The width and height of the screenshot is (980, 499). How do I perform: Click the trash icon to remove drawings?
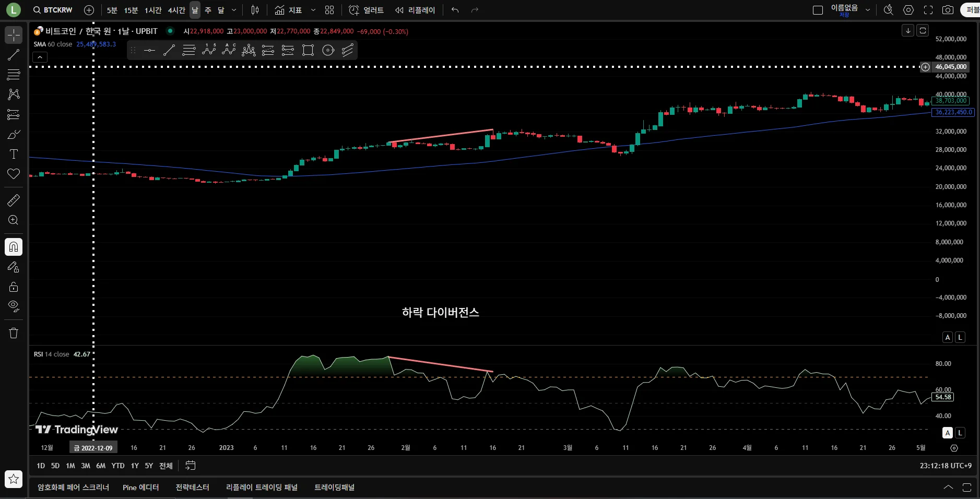point(14,333)
